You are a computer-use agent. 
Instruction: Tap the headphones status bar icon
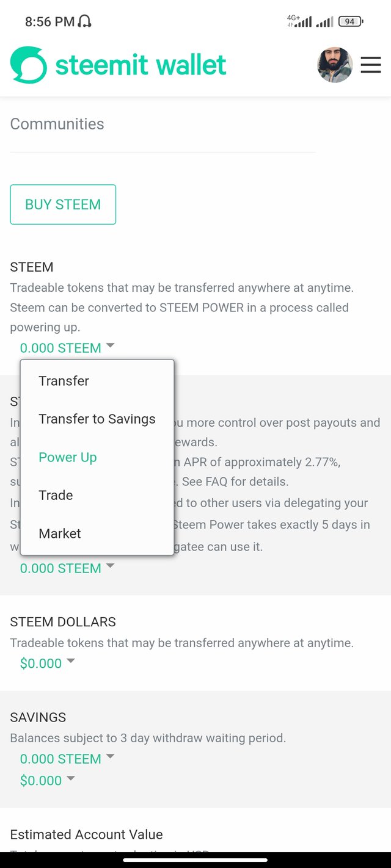click(x=85, y=22)
